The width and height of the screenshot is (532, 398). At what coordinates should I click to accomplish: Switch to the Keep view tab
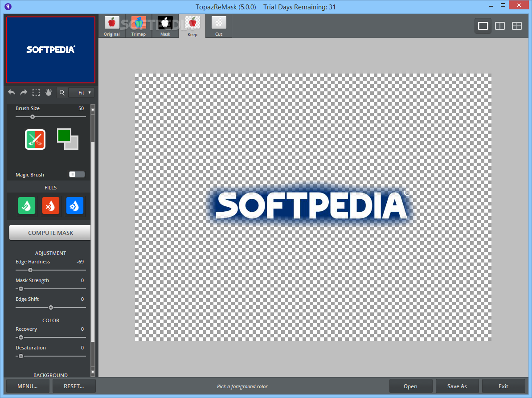[192, 26]
